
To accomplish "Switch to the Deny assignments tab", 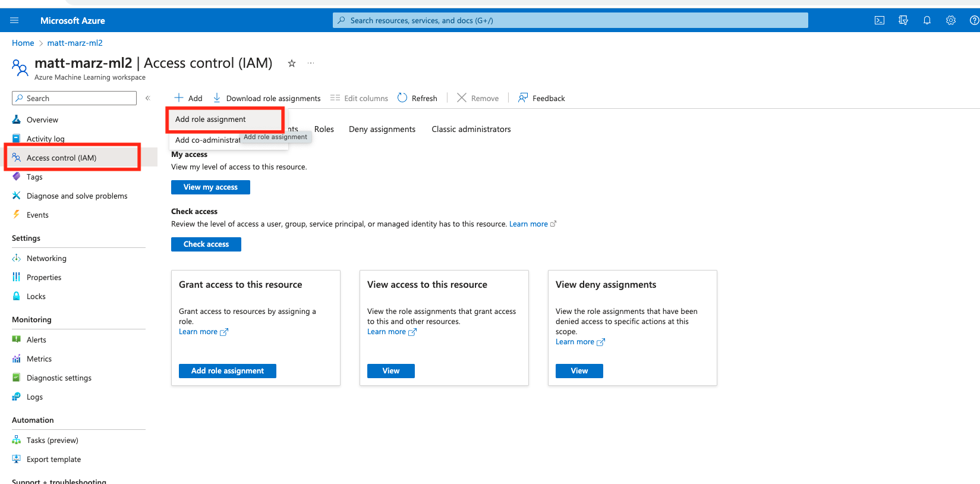I will 382,129.
